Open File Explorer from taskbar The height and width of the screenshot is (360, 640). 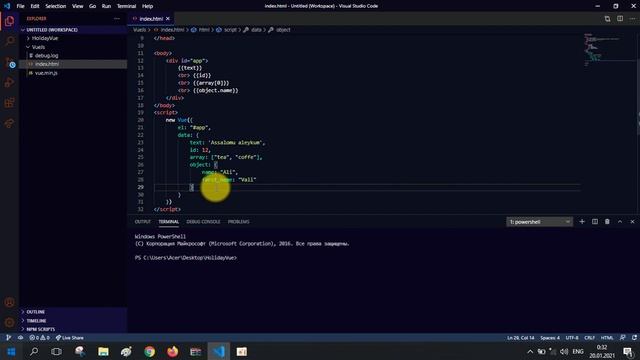pyautogui.click(x=103, y=351)
